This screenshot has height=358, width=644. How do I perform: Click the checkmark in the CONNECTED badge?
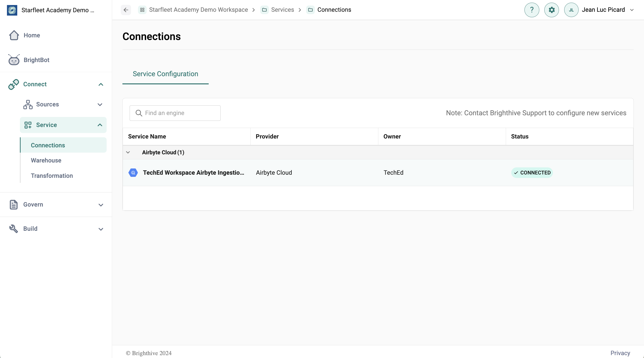(516, 173)
